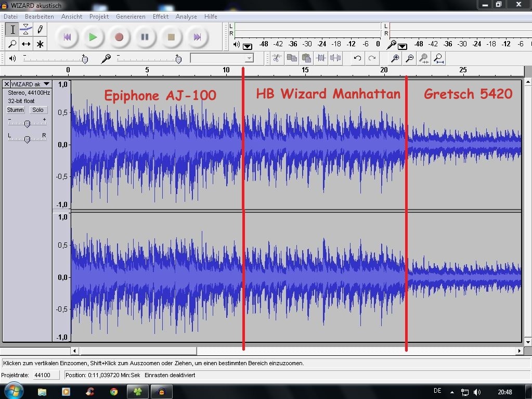Click Trim outside selection icon
The image size is (532, 399).
click(x=321, y=58)
